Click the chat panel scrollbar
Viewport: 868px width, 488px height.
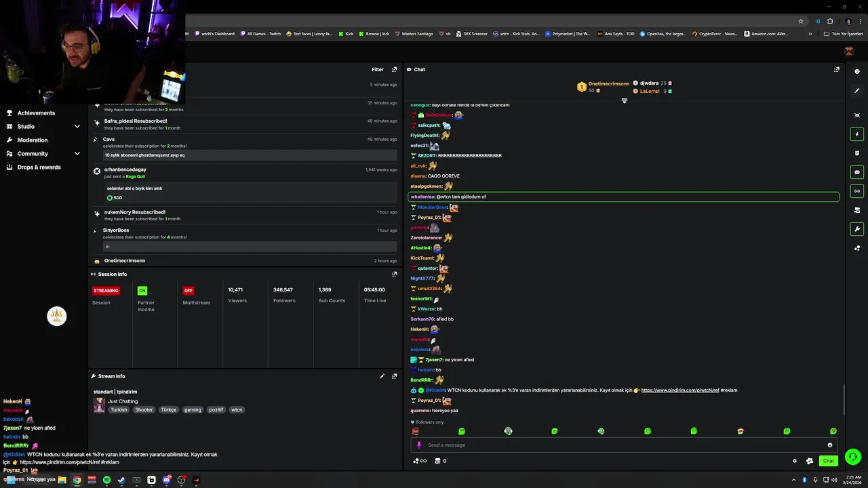coord(844,400)
